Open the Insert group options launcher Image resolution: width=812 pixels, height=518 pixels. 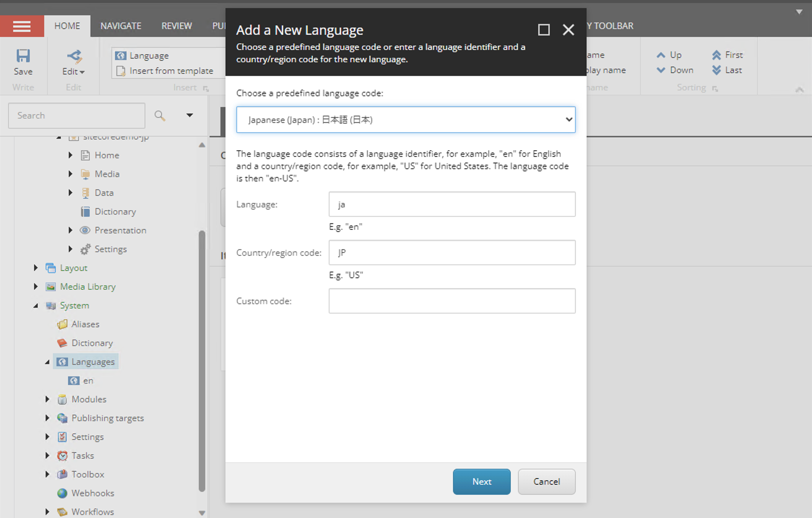tap(206, 89)
